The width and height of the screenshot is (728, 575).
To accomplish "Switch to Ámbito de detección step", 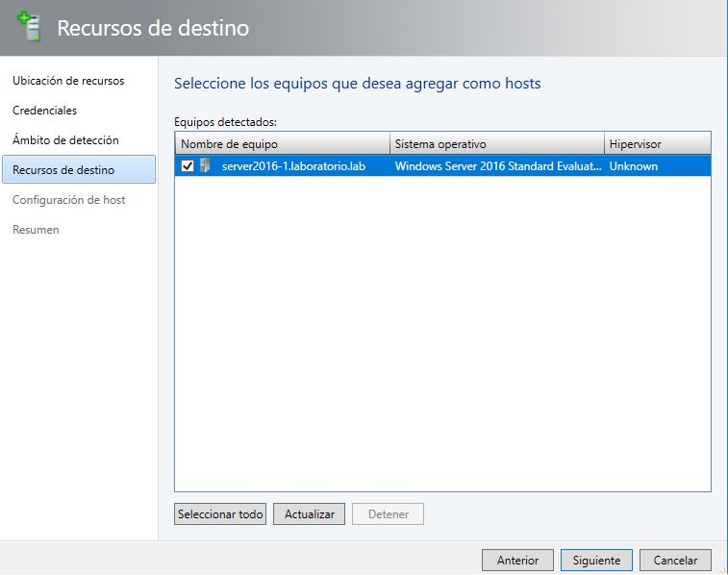I will 65,140.
